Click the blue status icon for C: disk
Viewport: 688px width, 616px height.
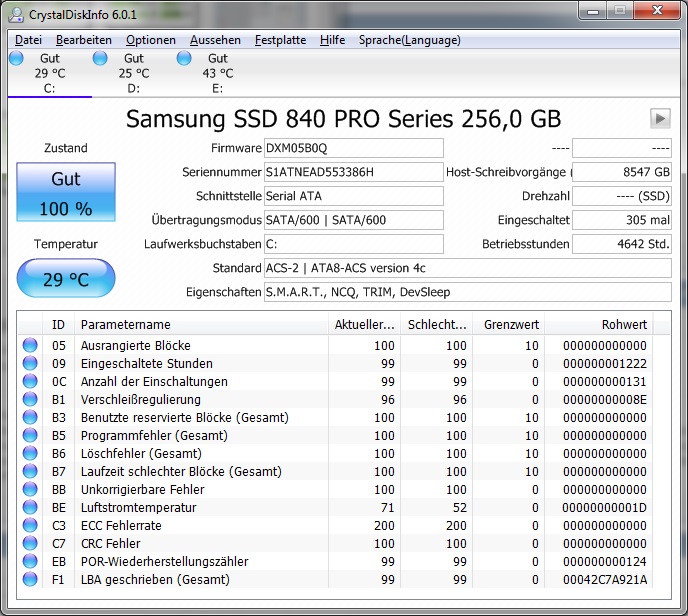pos(16,58)
